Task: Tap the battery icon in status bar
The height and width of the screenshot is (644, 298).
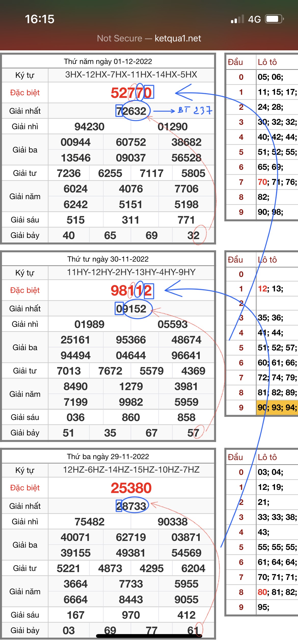Action: pos(275,19)
